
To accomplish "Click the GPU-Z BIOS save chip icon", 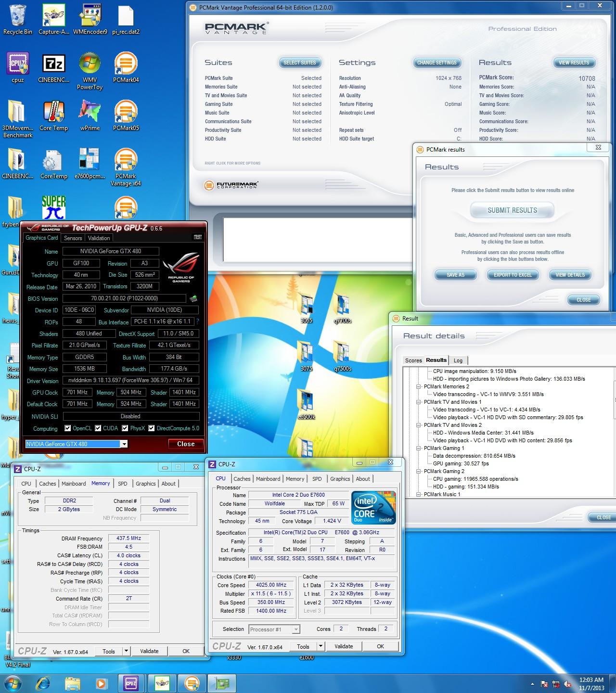I will point(193,298).
